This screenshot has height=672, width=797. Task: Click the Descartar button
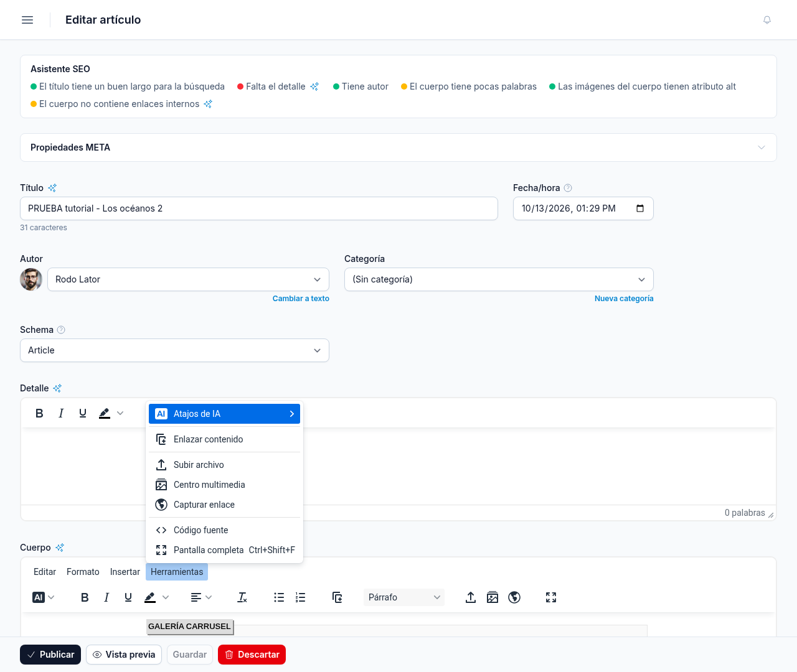pyautogui.click(x=252, y=655)
